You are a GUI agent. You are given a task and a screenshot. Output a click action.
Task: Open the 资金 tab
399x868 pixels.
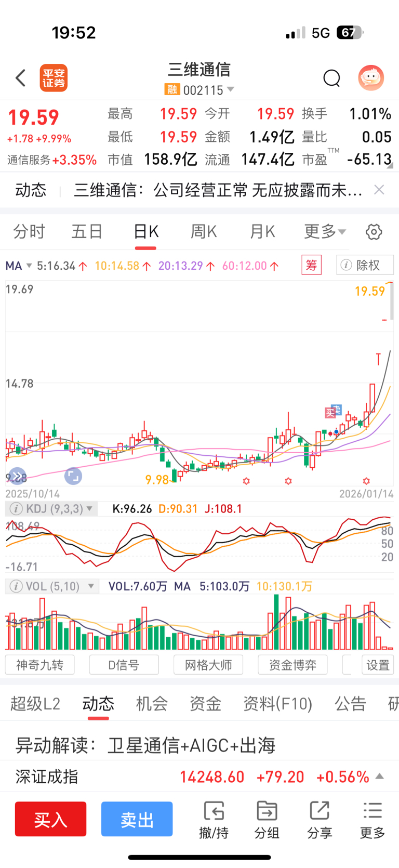point(205,703)
